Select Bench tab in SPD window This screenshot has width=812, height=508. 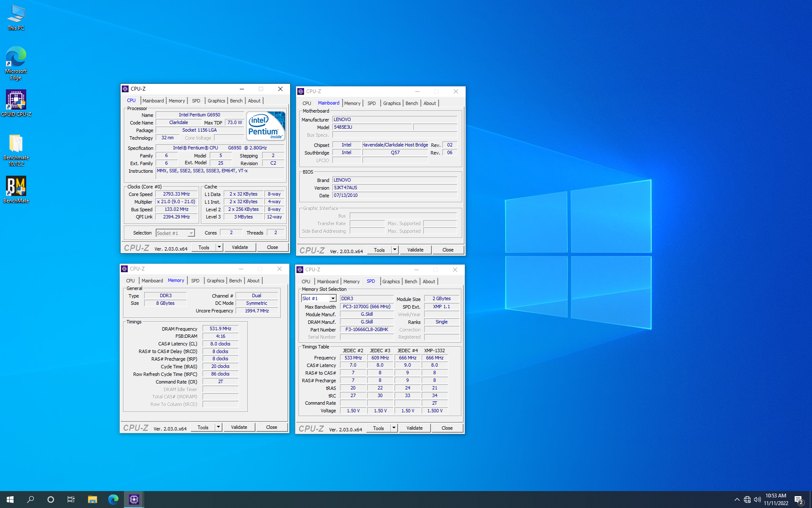click(x=411, y=282)
